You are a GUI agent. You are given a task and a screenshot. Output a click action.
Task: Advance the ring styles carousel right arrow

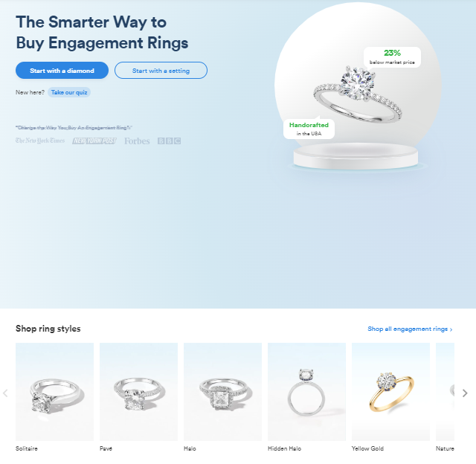465,393
